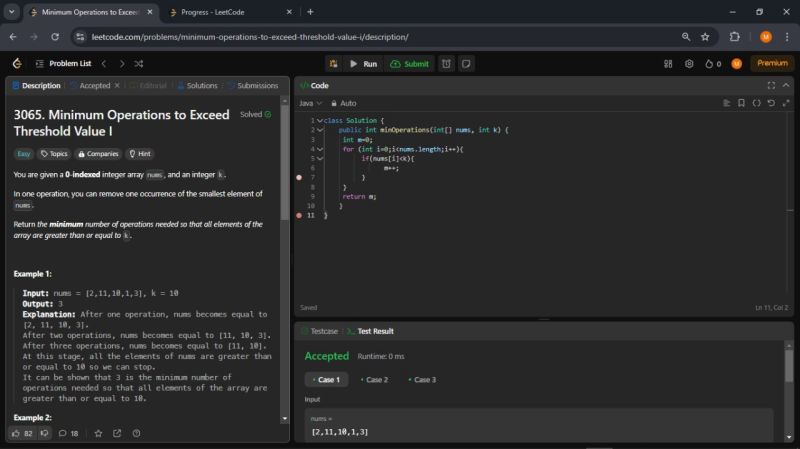The image size is (800, 449).
Task: Click the Easy difficulty tag
Action: click(x=23, y=154)
